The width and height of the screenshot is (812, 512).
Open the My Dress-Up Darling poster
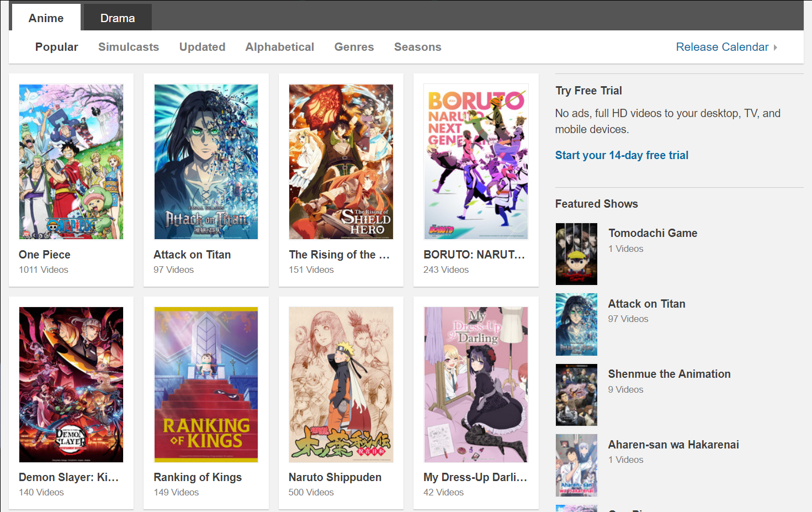click(476, 384)
